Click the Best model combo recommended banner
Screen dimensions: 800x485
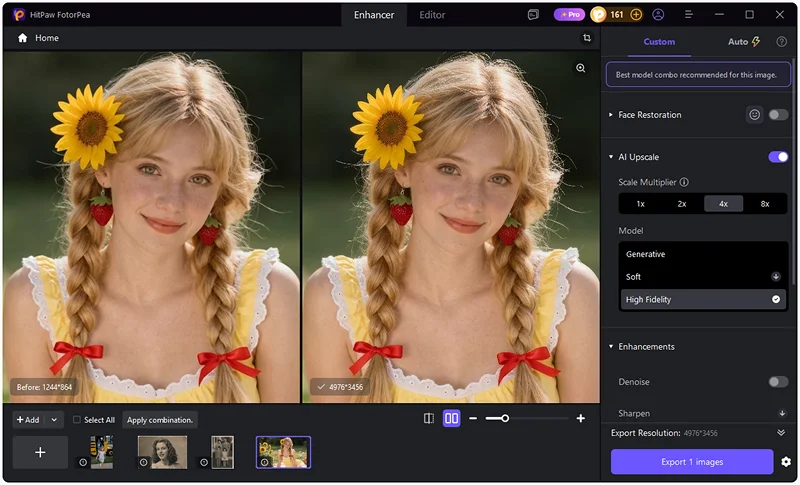[698, 75]
